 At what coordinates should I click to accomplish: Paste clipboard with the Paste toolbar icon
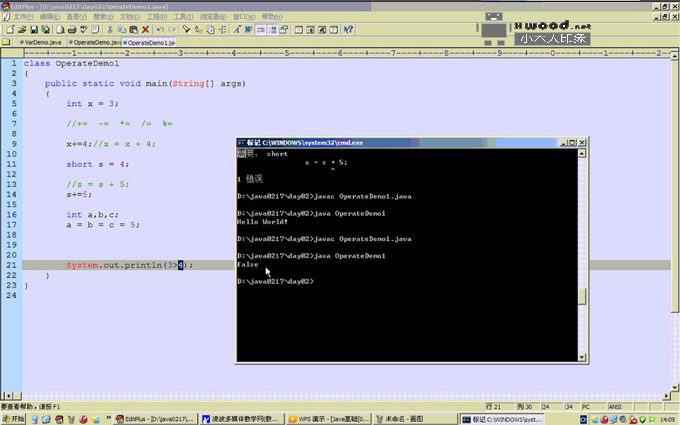134,29
